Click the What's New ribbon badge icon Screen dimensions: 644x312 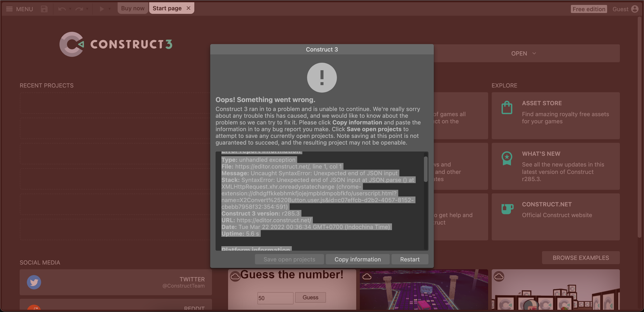[x=507, y=158]
